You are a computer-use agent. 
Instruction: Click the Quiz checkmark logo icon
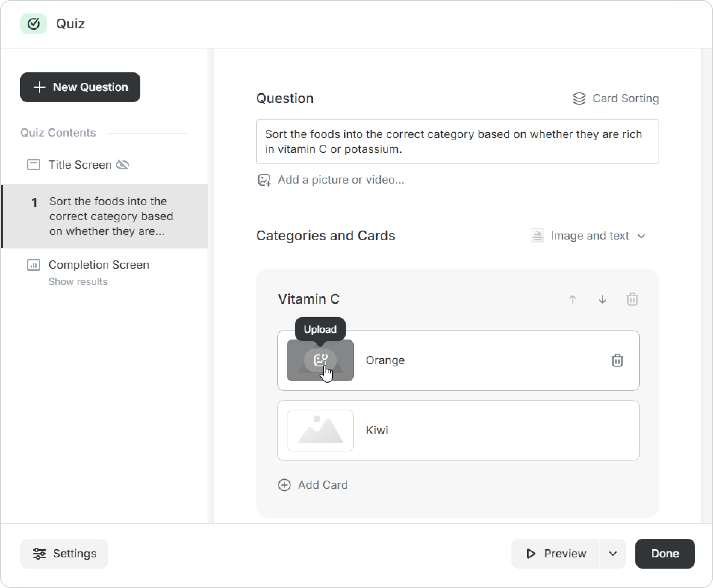[x=34, y=24]
